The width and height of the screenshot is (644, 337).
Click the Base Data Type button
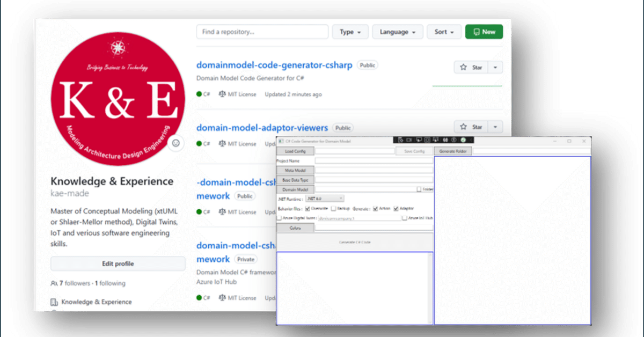tap(295, 180)
